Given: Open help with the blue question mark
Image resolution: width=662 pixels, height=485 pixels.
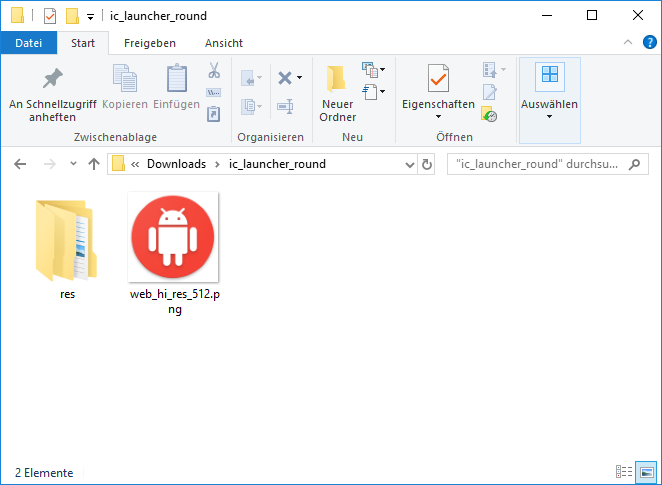Looking at the screenshot, I should tap(647, 43).
